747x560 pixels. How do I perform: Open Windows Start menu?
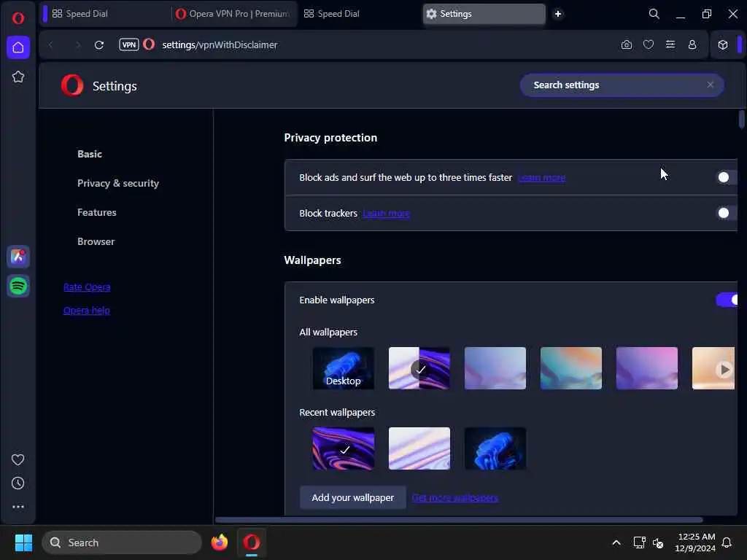23,542
